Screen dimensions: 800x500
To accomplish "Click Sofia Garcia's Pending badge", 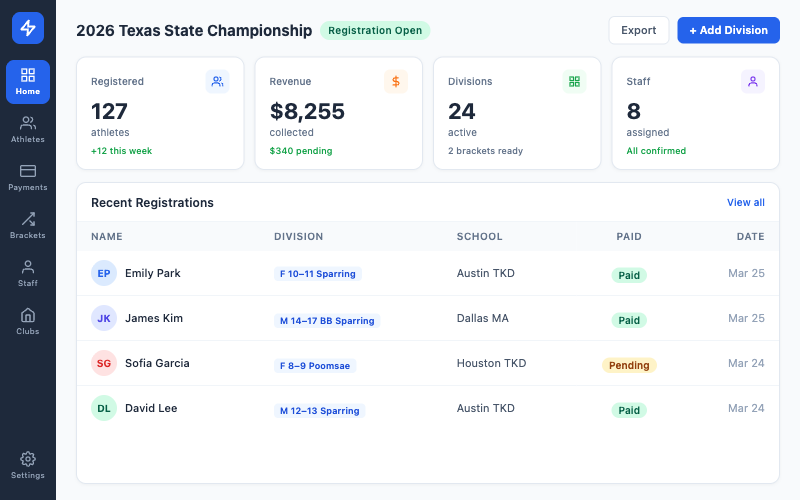I will [629, 365].
